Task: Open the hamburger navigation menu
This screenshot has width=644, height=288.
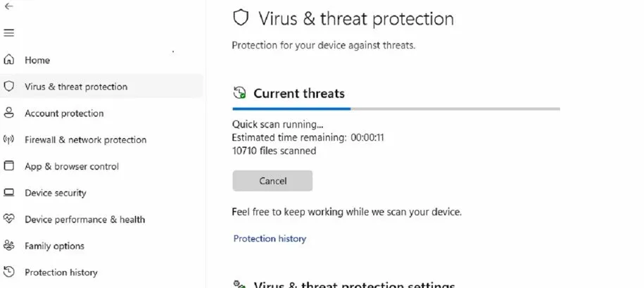Action: click(9, 33)
